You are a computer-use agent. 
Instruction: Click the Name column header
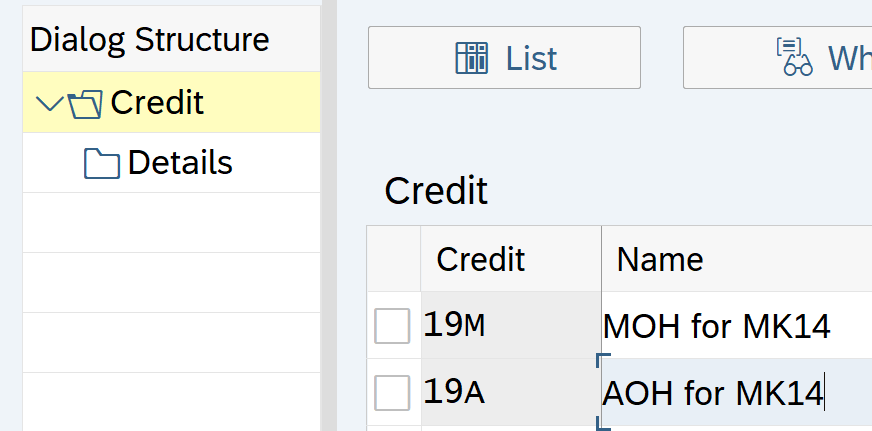click(660, 260)
